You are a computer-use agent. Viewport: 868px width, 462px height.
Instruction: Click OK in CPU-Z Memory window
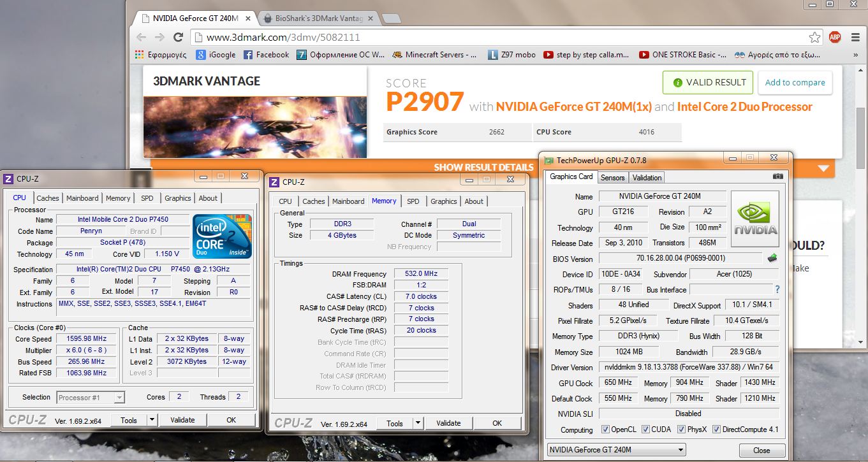(497, 423)
